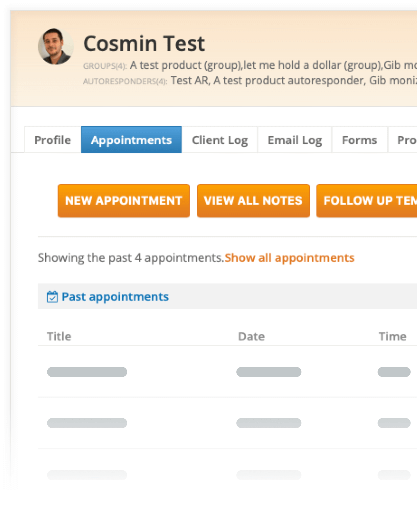Click the Past appointments calendar icon

tap(52, 296)
